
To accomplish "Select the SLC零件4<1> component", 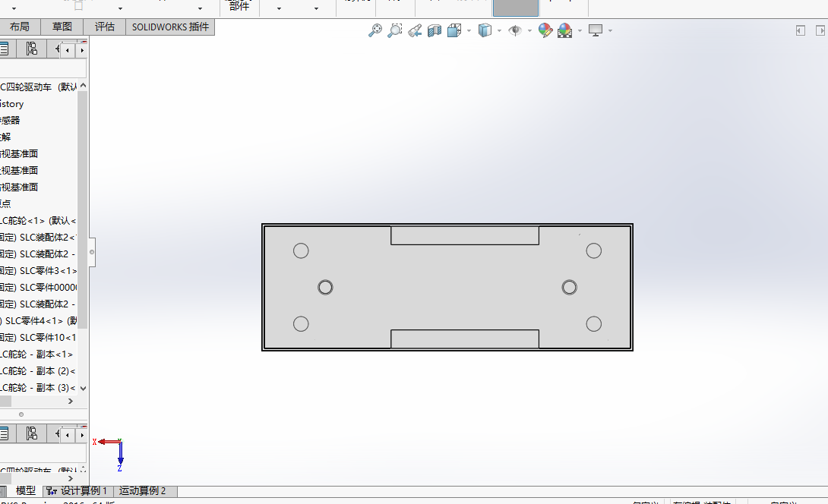I will pyautogui.click(x=39, y=321).
